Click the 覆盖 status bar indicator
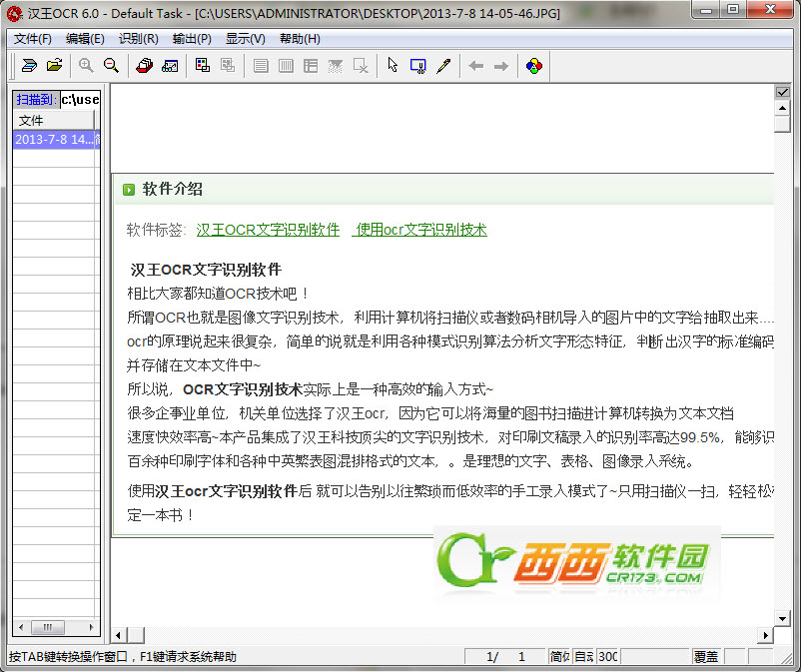This screenshot has width=801, height=672. click(x=705, y=657)
